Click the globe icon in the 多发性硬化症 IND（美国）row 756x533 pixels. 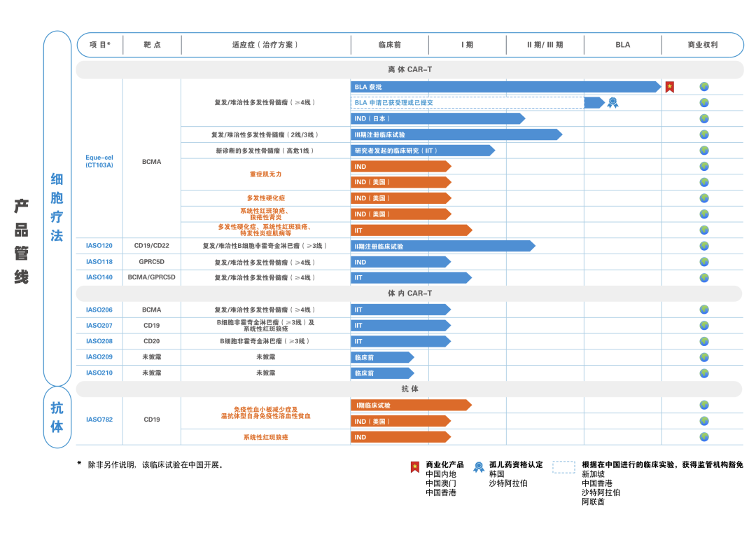[x=704, y=198]
